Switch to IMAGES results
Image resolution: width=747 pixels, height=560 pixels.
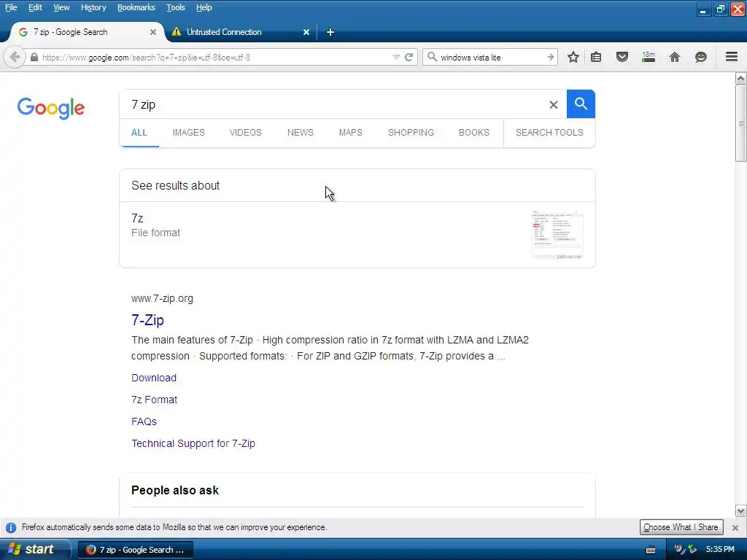click(189, 133)
